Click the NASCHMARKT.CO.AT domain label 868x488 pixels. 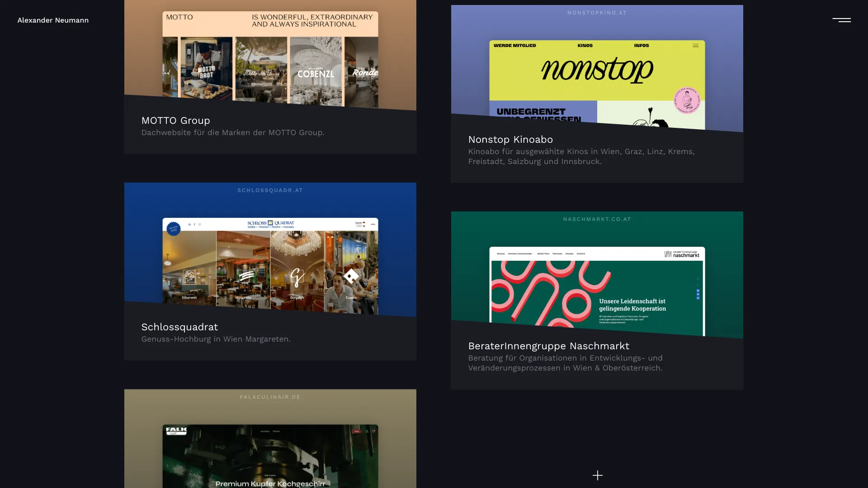pos(597,219)
